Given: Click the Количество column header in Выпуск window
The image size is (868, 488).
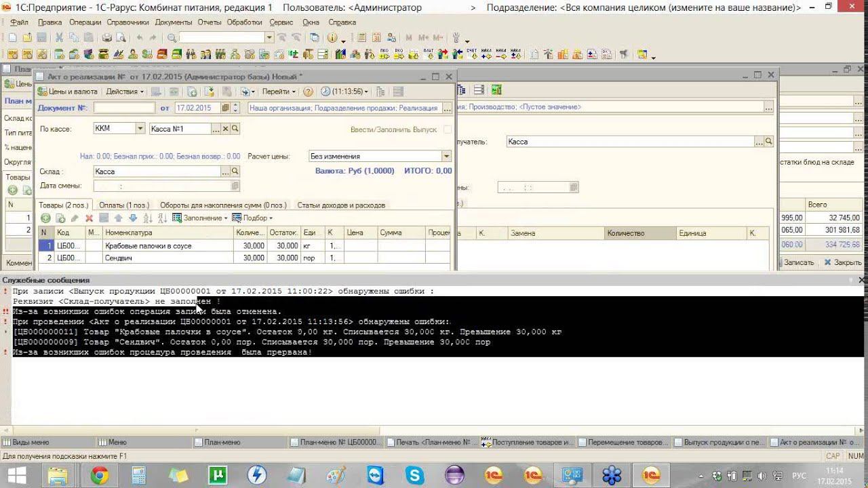Looking at the screenshot, I should 639,233.
